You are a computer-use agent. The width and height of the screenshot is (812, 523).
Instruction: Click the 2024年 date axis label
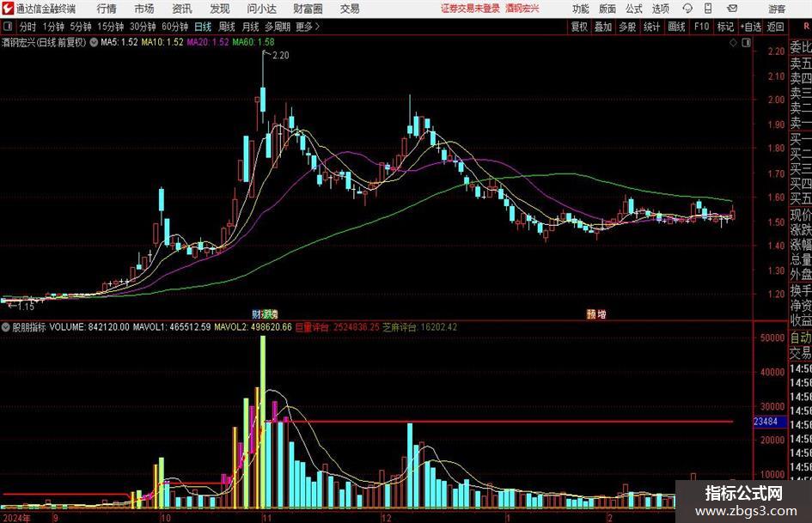point(16,518)
